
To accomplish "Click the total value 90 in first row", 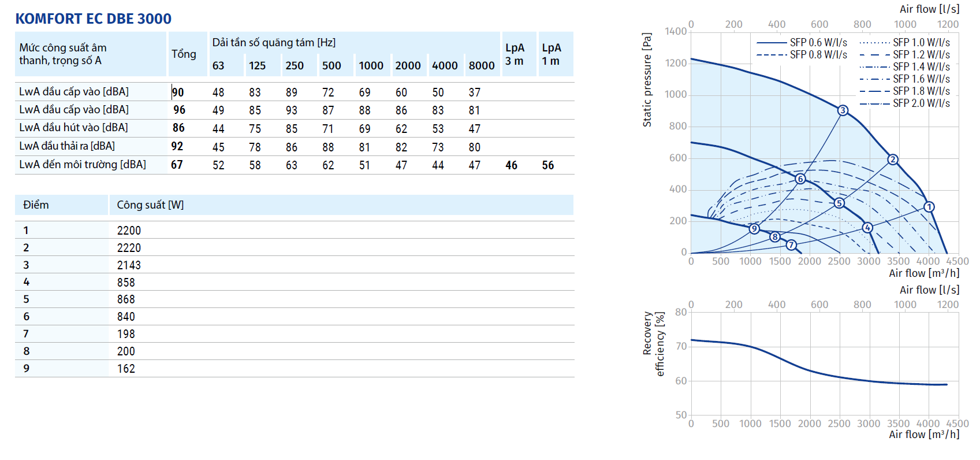I will point(178,92).
